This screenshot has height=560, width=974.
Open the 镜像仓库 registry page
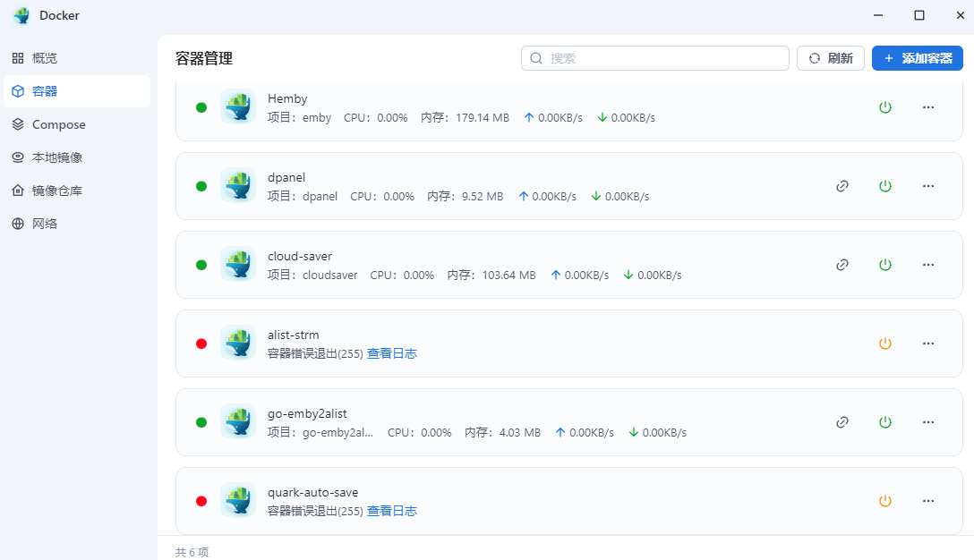tap(77, 191)
